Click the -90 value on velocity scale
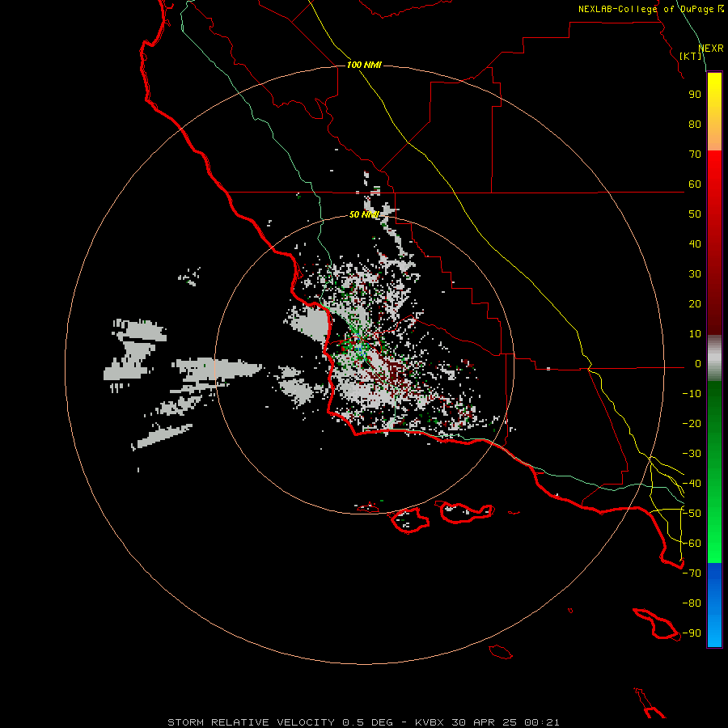Viewport: 728px width, 728px height. point(692,633)
